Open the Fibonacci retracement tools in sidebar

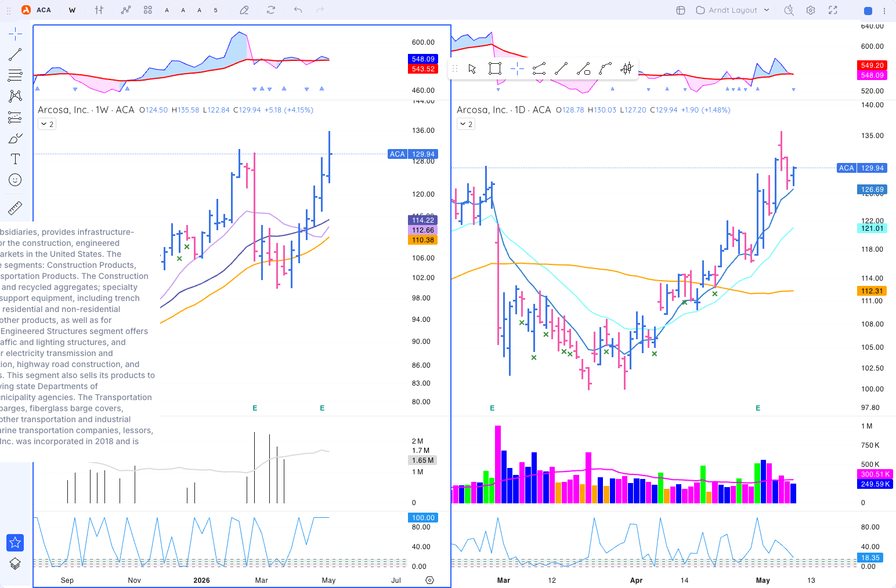[x=15, y=75]
